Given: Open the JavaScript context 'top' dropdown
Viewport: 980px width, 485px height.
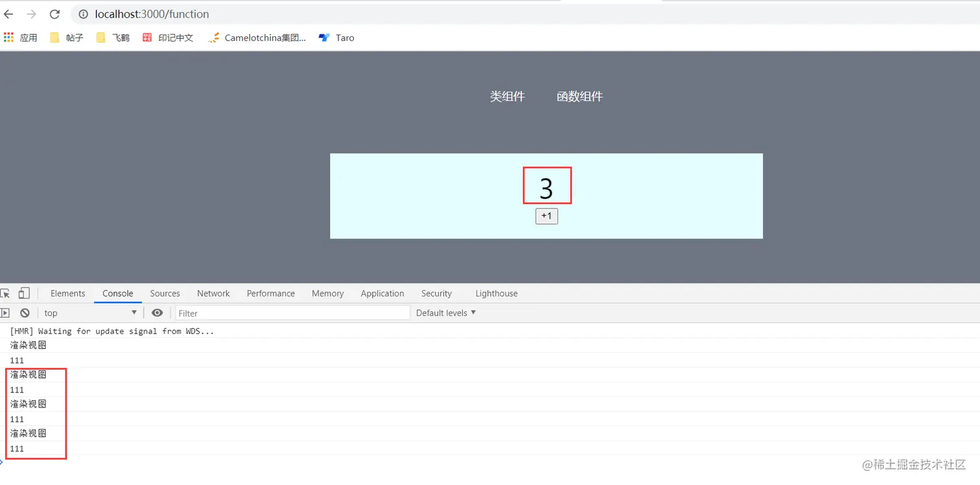Looking at the screenshot, I should (90, 313).
